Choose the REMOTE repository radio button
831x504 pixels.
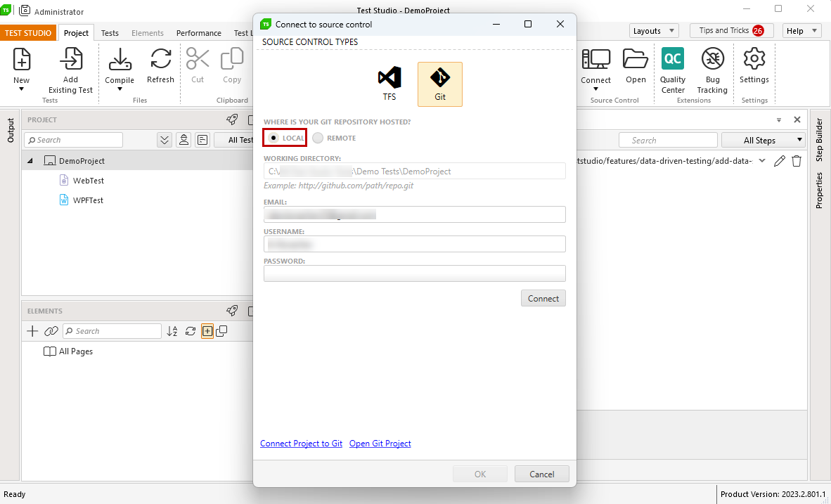pyautogui.click(x=318, y=138)
